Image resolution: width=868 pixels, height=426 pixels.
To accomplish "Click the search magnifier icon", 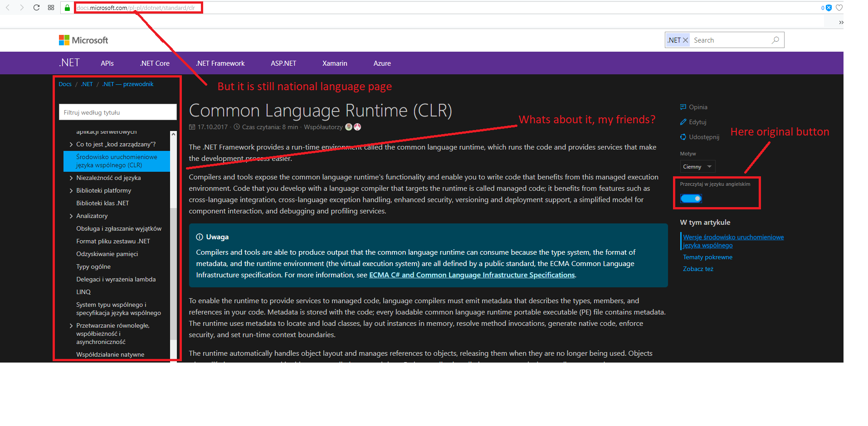I will tap(775, 40).
